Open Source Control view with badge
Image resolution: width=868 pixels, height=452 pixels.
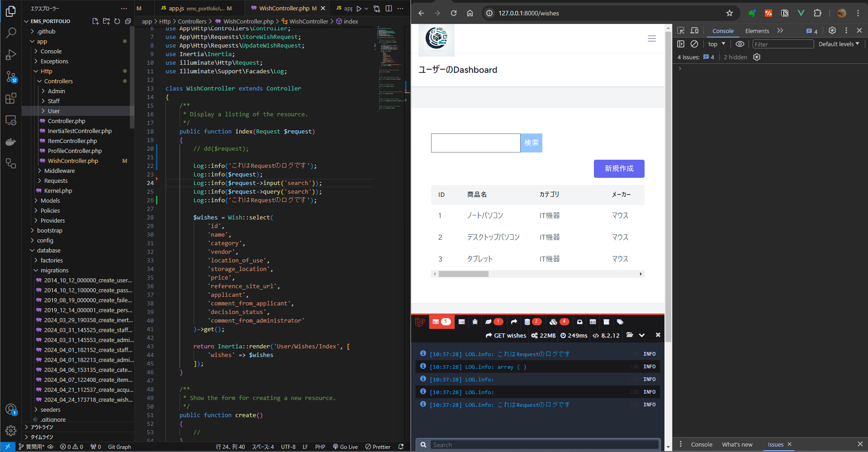pos(11,76)
